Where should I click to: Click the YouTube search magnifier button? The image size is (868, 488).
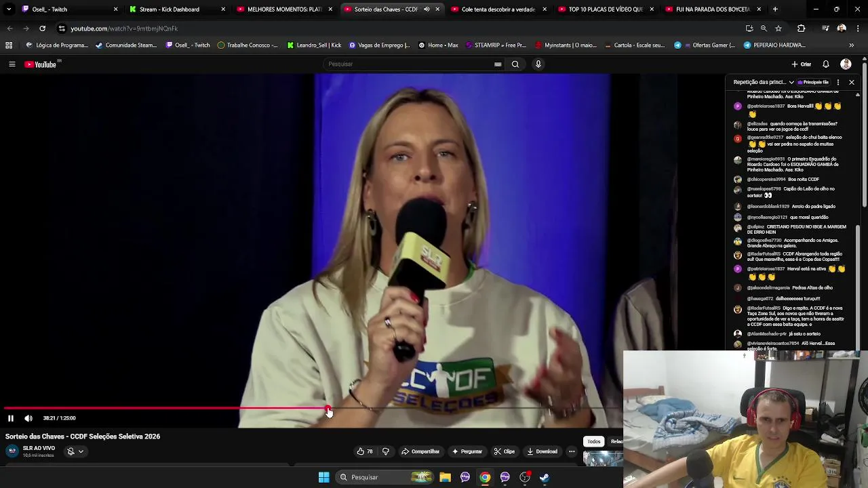coord(515,64)
